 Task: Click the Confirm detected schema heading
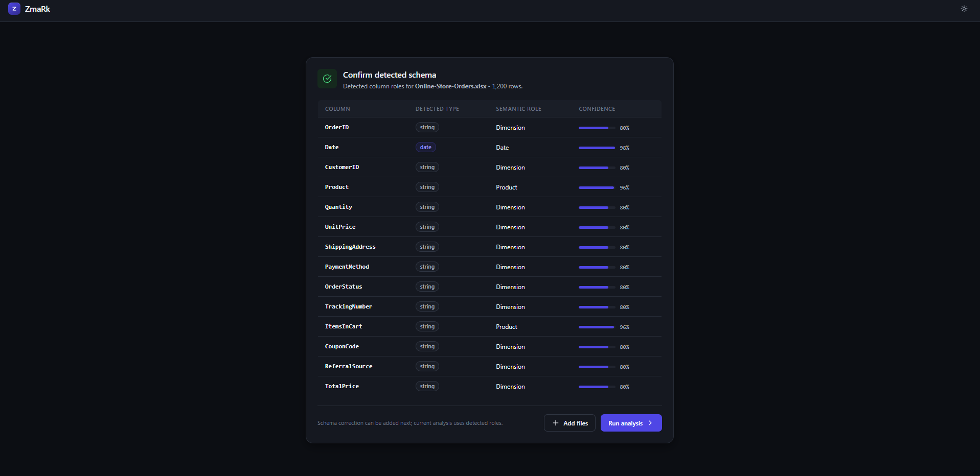(x=390, y=75)
